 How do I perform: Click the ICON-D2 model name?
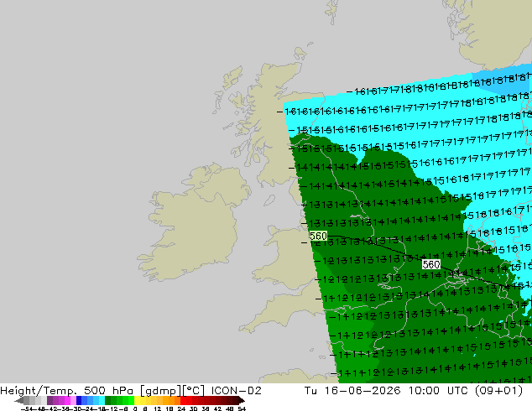point(236,391)
